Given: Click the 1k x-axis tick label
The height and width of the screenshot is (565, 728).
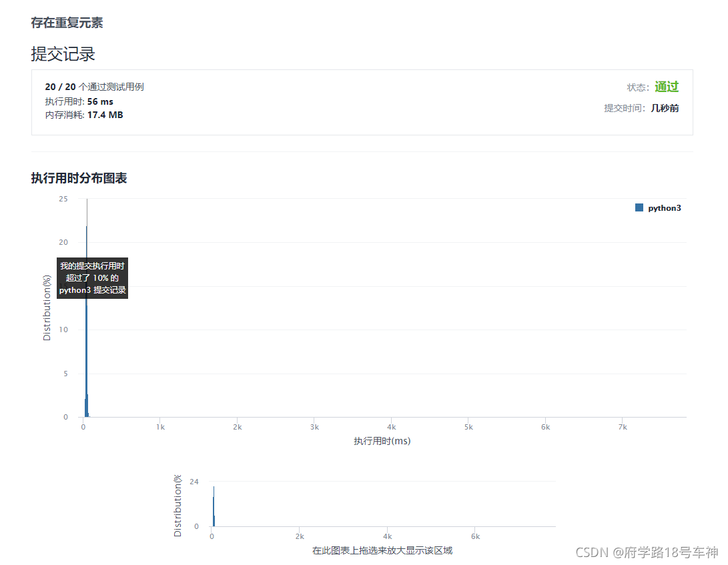Looking at the screenshot, I should [160, 427].
